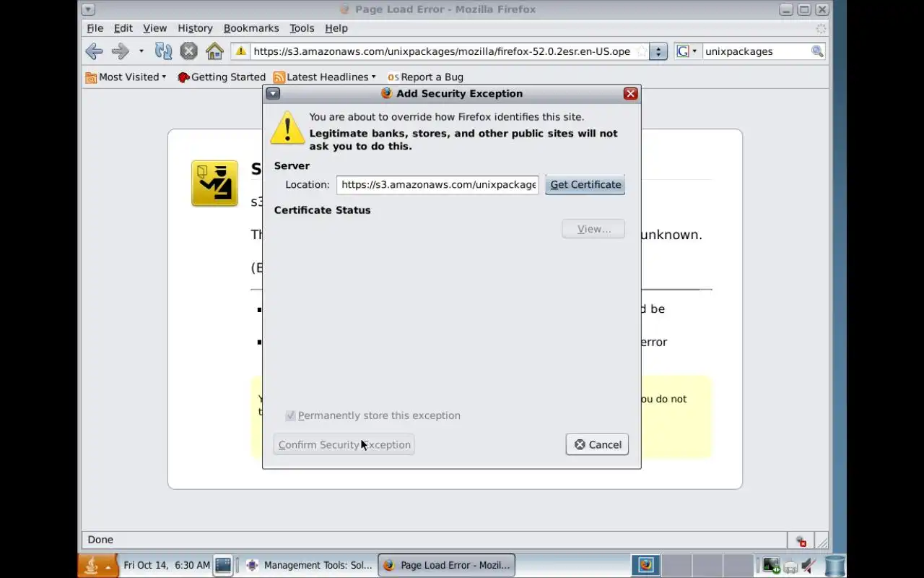Image resolution: width=924 pixels, height=578 pixels.
Task: Cancel the security exception dialog
Action: [x=597, y=444]
